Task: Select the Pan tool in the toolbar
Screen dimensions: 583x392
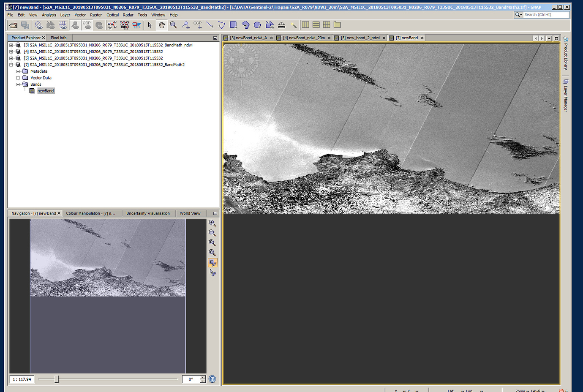Action: [x=162, y=25]
